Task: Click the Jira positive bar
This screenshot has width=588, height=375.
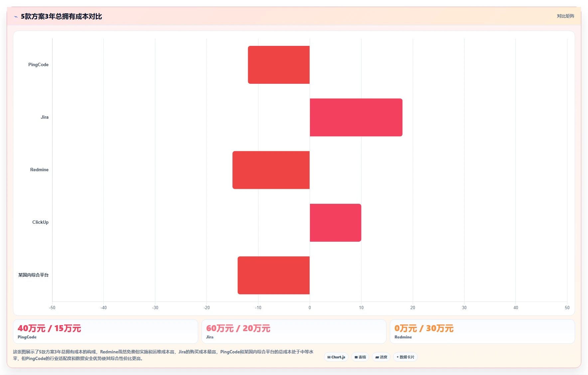Action: (x=356, y=117)
